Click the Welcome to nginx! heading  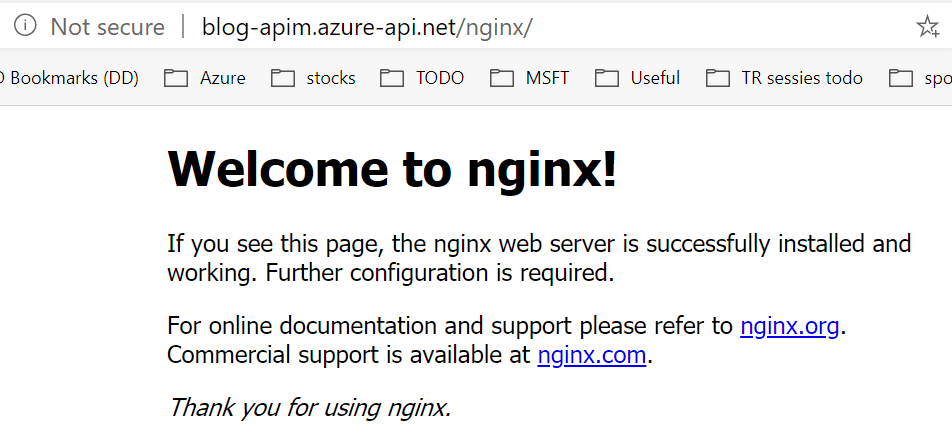click(392, 168)
